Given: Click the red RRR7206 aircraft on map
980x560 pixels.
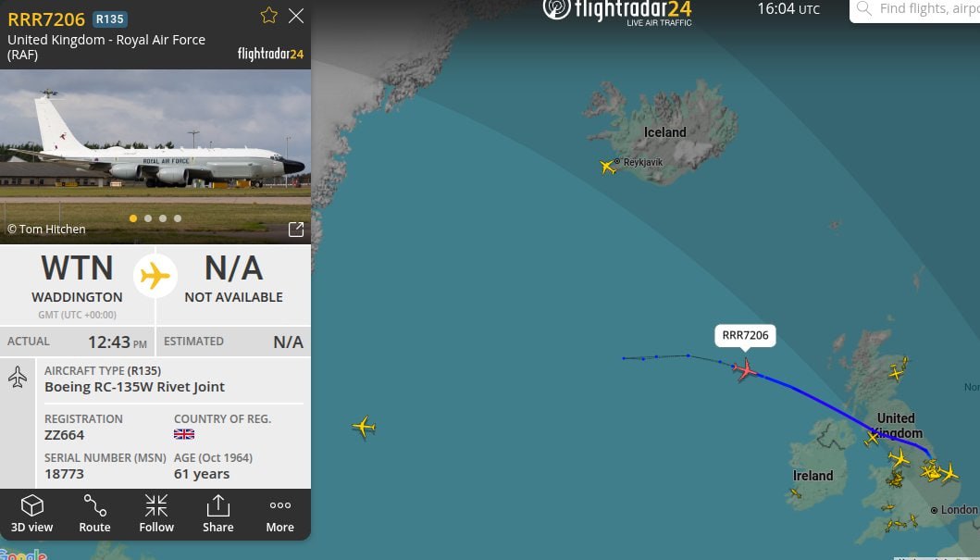Looking at the screenshot, I should (x=745, y=369).
